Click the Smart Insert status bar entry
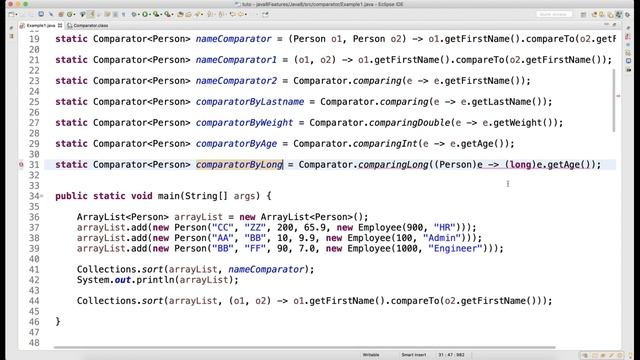The height and width of the screenshot is (360, 640). tap(413, 355)
